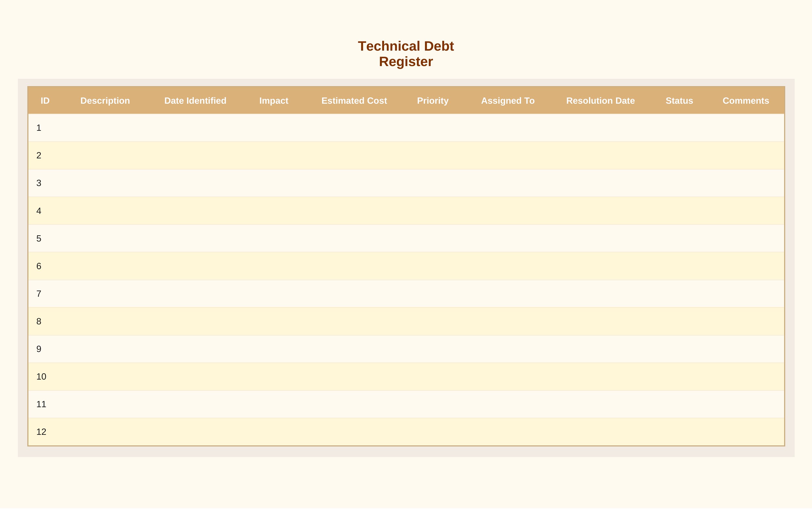Select the Resolution Date column header
This screenshot has height=509, width=812.
pos(600,101)
